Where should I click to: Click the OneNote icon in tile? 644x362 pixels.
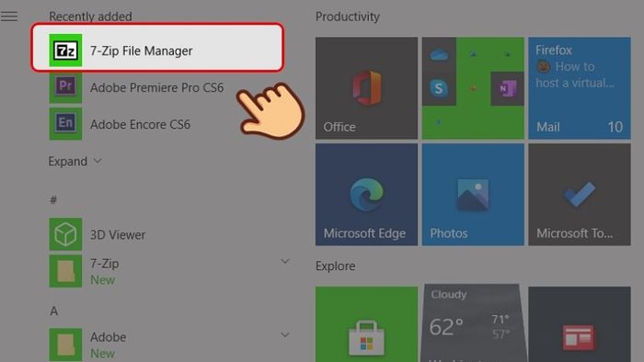tap(508, 88)
